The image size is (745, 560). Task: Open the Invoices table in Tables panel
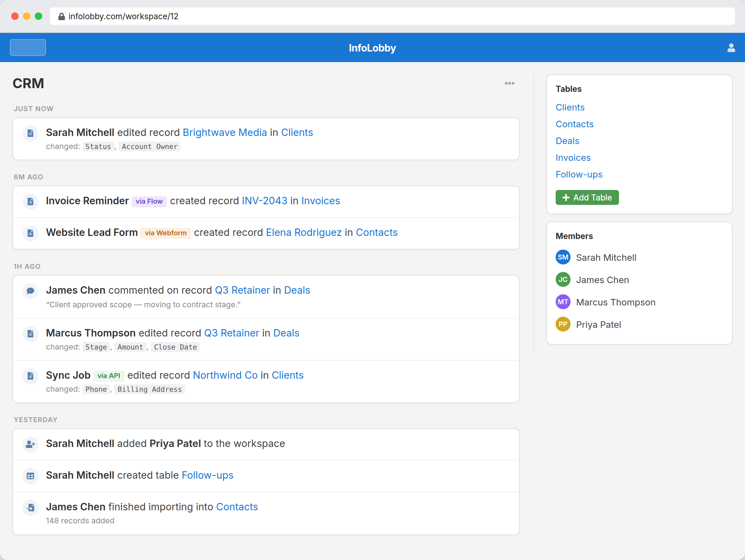[x=573, y=158]
